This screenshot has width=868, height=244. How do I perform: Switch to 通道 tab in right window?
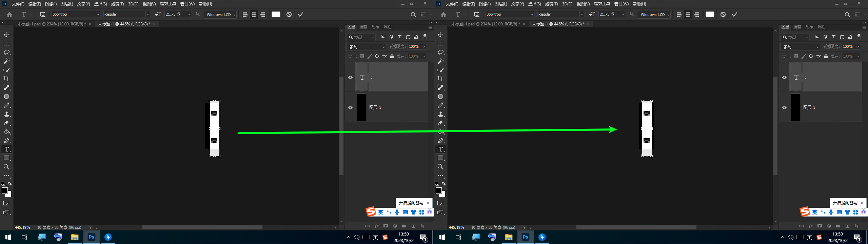point(797,27)
